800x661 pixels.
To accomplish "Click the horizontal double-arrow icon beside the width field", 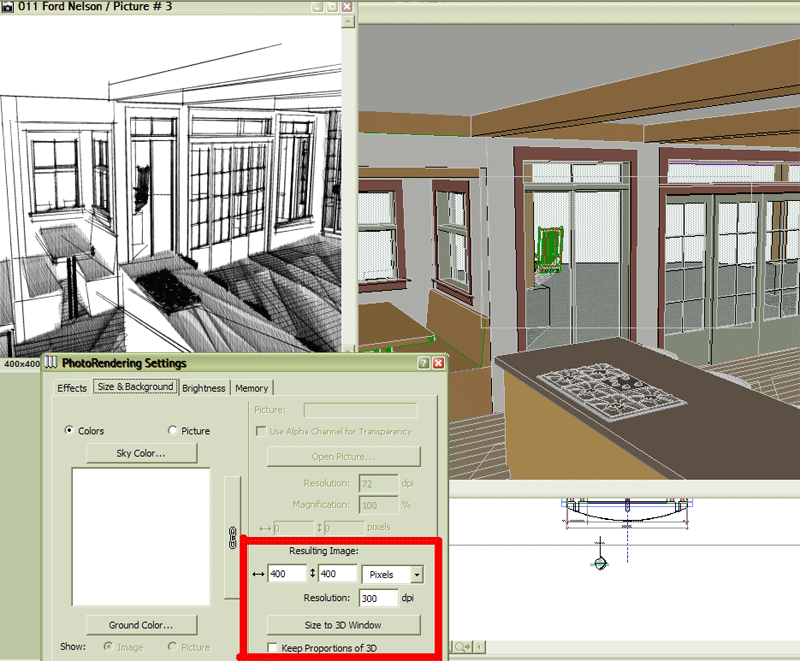I will pos(259,574).
